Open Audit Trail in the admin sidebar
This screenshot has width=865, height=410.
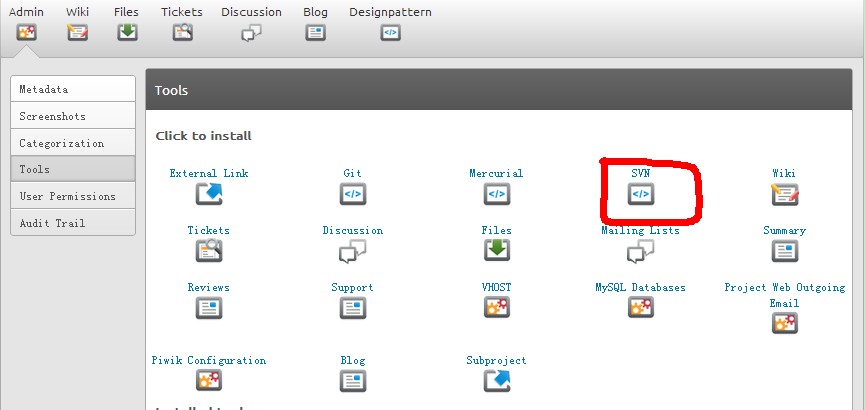(73, 223)
